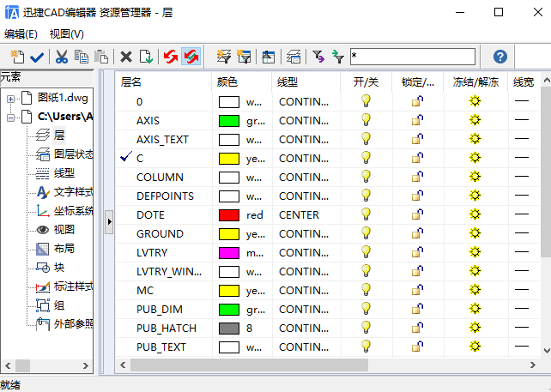Toggle the light bulb for AXIS layer
551x392 pixels.
click(x=366, y=120)
